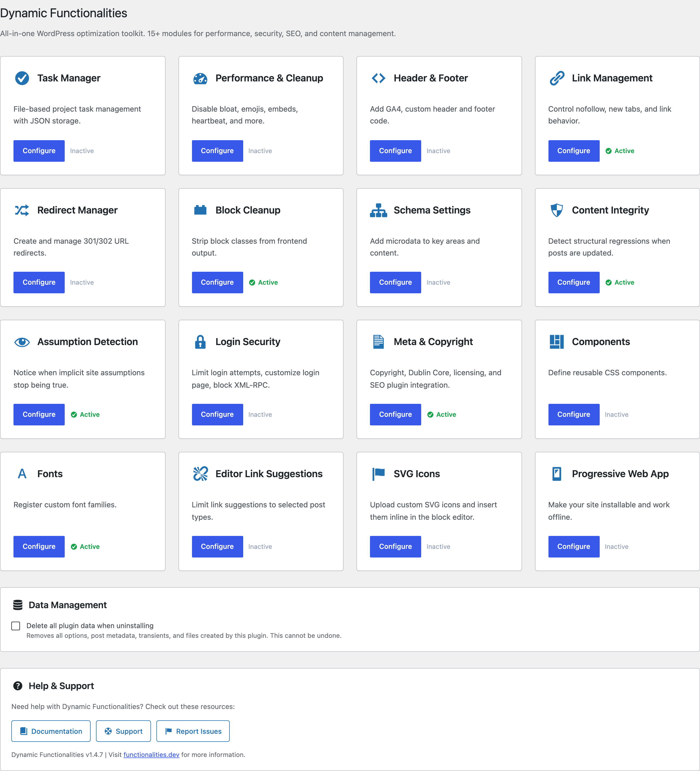The image size is (700, 771).
Task: Open Editor Link Suggestions configuration
Action: pos(217,546)
